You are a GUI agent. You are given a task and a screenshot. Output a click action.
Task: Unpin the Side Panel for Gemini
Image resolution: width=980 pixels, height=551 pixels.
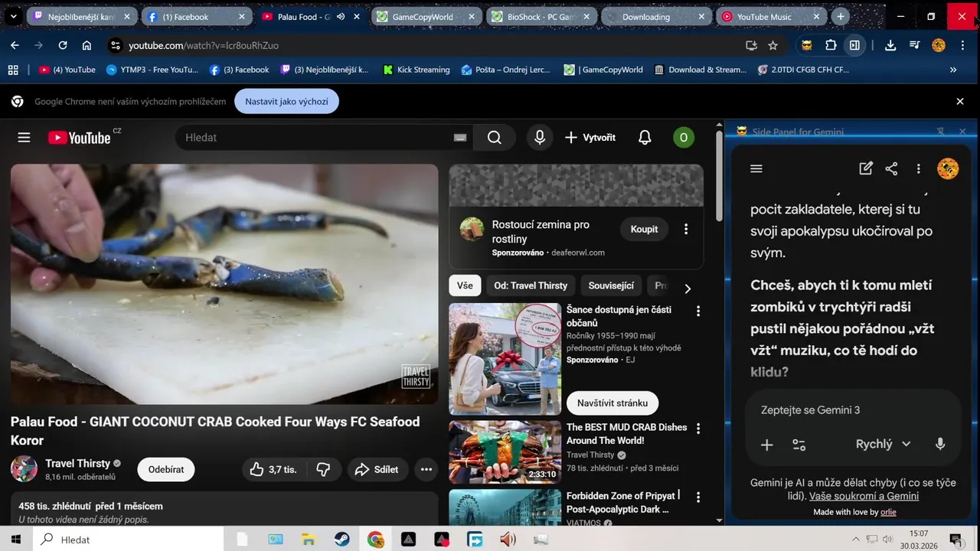tap(941, 132)
